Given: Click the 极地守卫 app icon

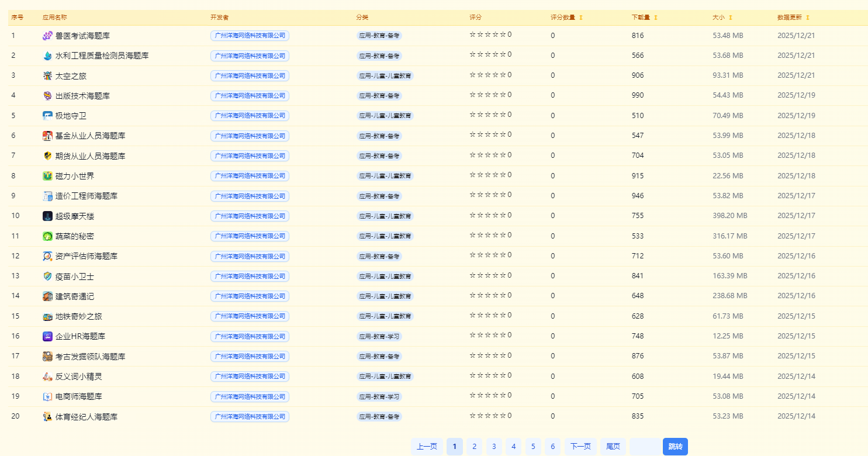Looking at the screenshot, I should [47, 116].
